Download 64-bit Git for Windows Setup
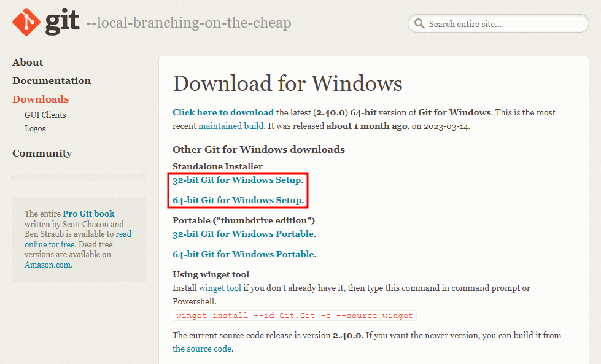Image resolution: width=601 pixels, height=364 pixels. [237, 200]
